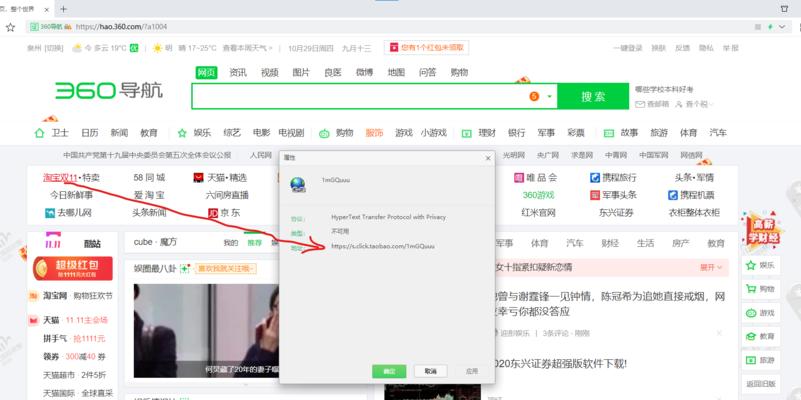Open the 游戏 shortcut in the right side panel
The width and height of the screenshot is (801, 400).
tap(761, 313)
